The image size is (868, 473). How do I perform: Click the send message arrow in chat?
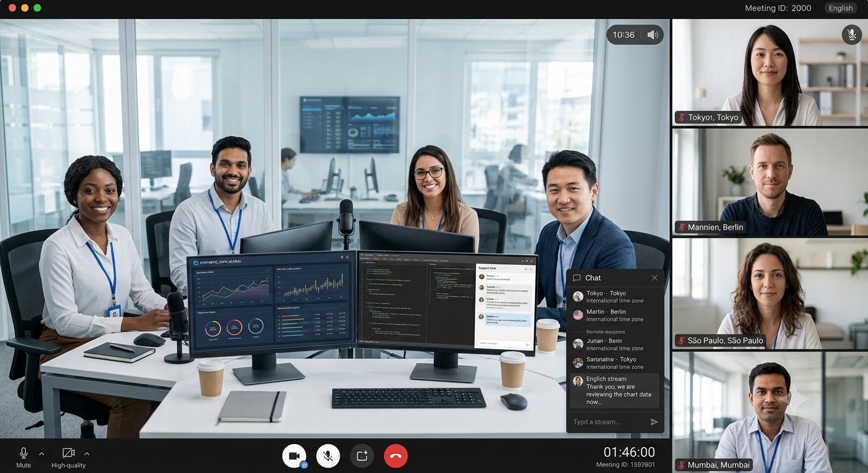click(x=654, y=422)
